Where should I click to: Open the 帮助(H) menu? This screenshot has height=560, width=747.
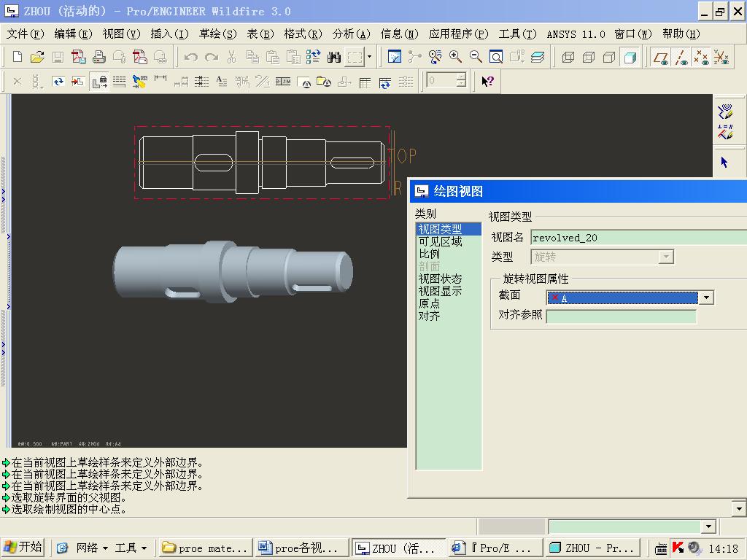[681, 34]
